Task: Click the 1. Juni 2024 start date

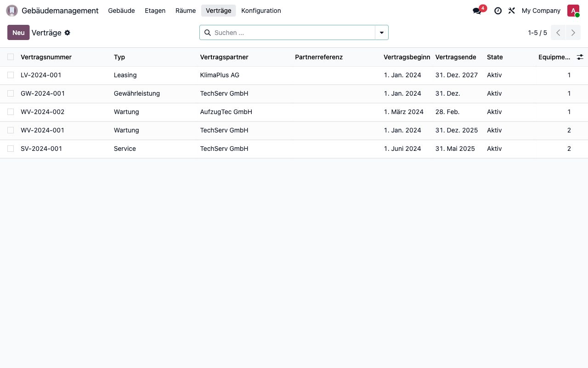Action: [402, 149]
